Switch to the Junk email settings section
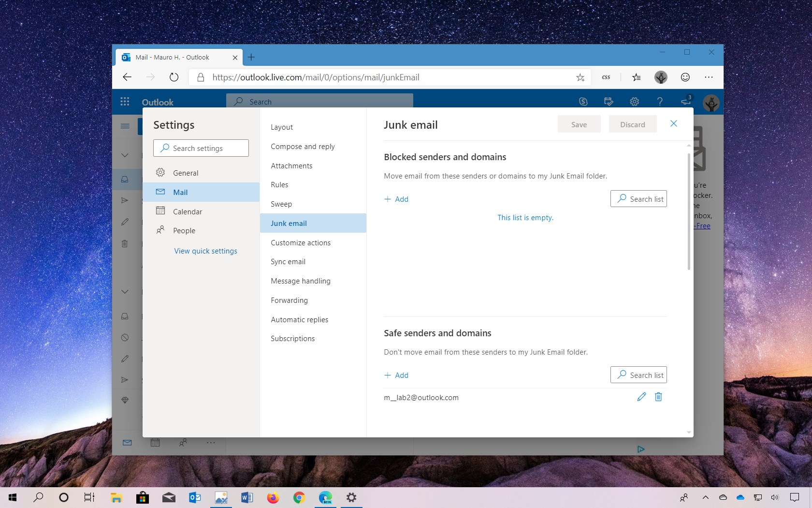 click(289, 223)
